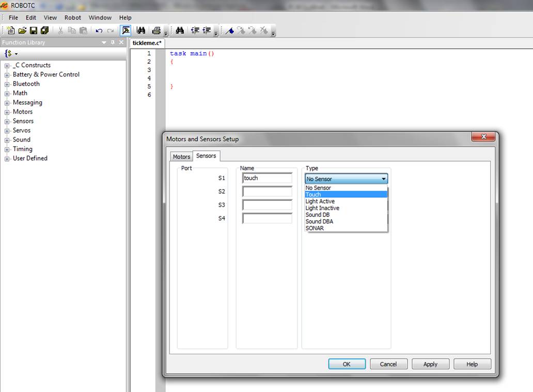Click the S2 name input field

(x=267, y=192)
